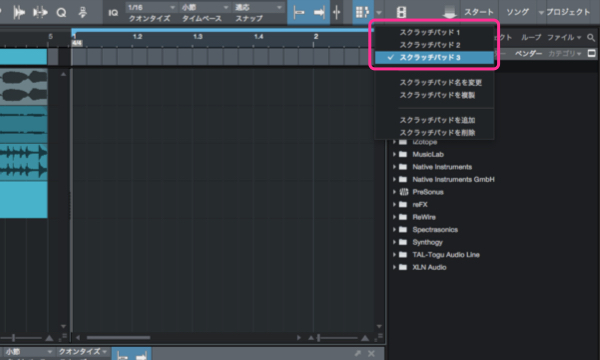
Task: Click the timeline ruler at bar 2
Action: point(315,37)
